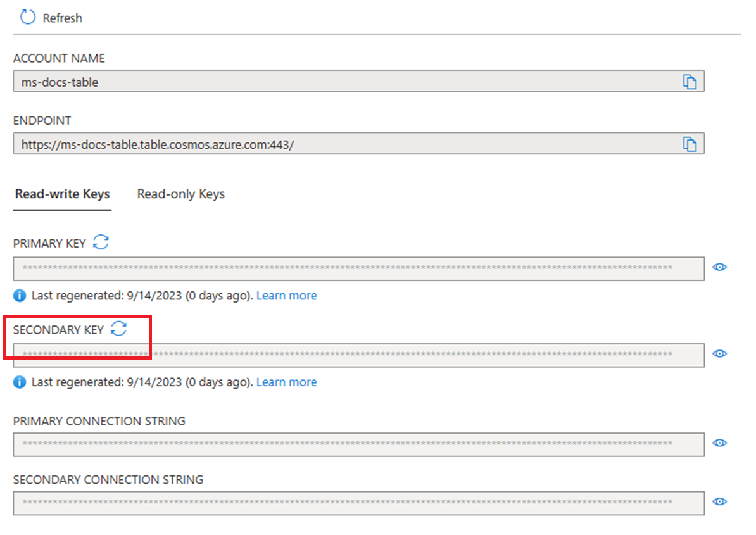Viewport: 756px width, 535px height.
Task: Show the primary key value
Action: click(719, 267)
